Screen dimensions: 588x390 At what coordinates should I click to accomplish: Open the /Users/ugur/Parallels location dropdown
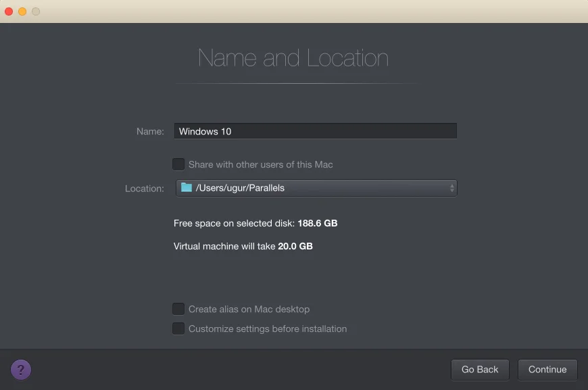316,188
